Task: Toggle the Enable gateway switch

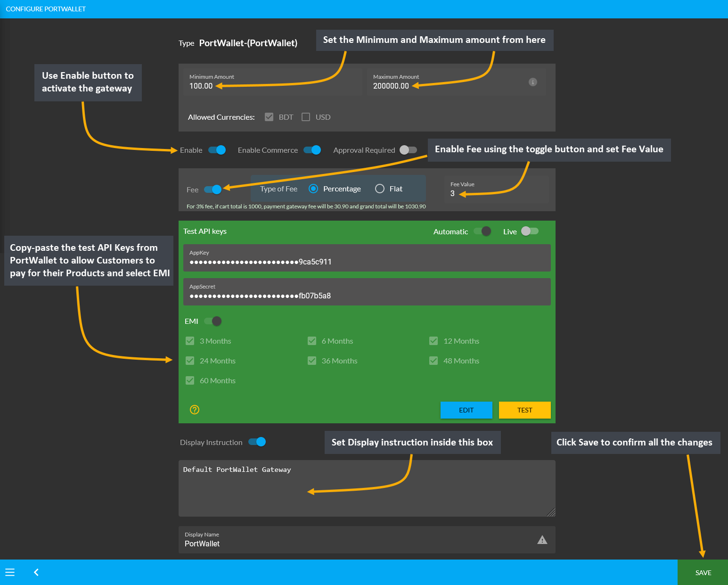Action: click(217, 150)
